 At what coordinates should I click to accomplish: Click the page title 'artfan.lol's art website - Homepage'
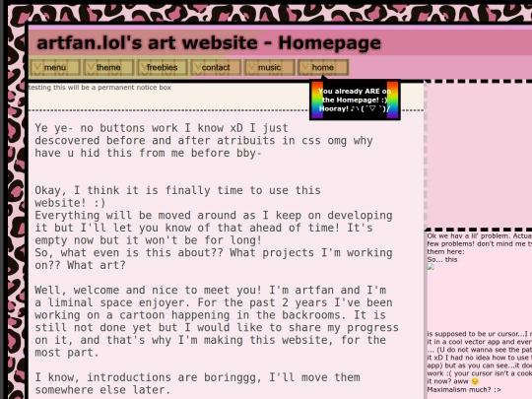coord(209,43)
